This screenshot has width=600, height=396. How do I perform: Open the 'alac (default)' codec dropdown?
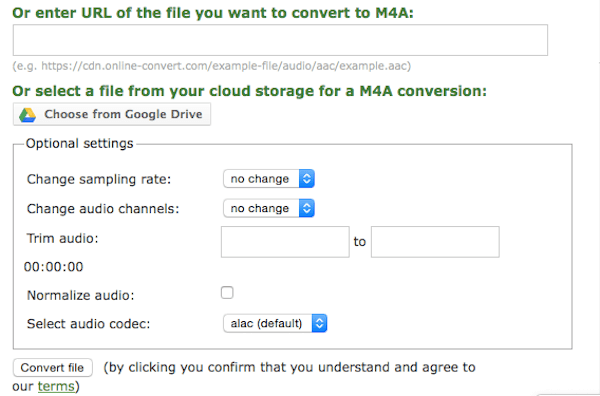(x=275, y=323)
